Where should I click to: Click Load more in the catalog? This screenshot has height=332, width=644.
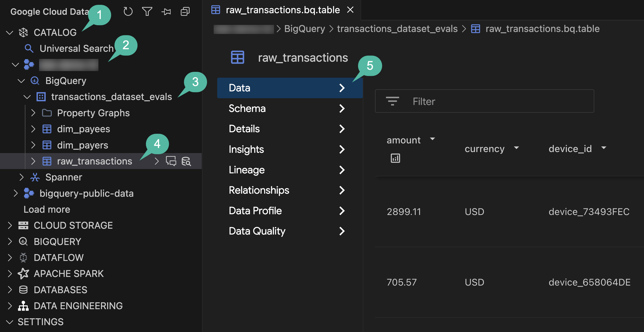pos(47,209)
